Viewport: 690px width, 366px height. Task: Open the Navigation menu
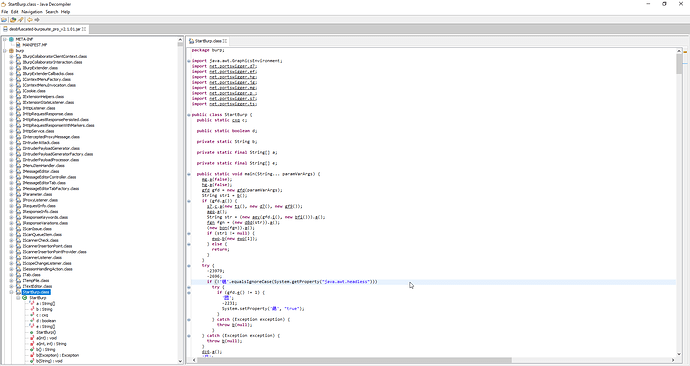coord(32,12)
